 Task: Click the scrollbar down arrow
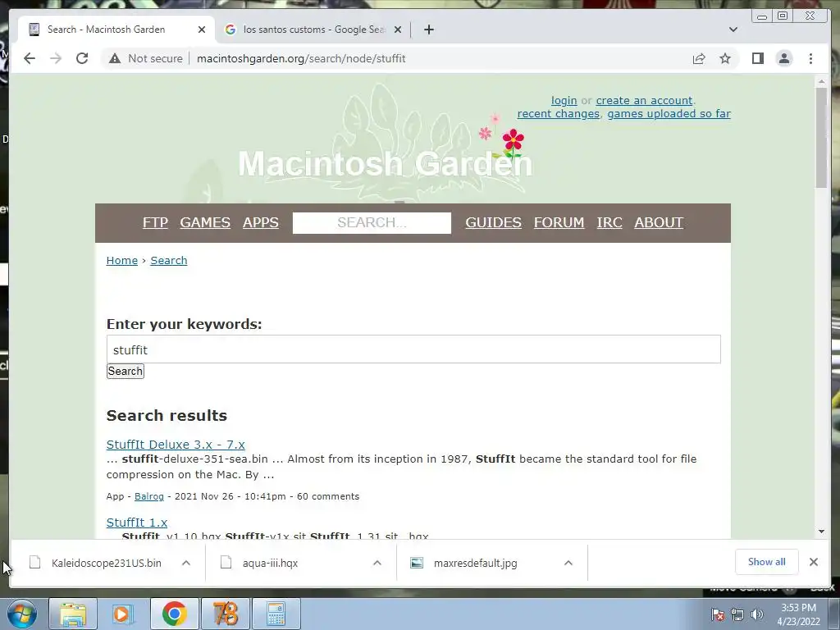tap(821, 532)
